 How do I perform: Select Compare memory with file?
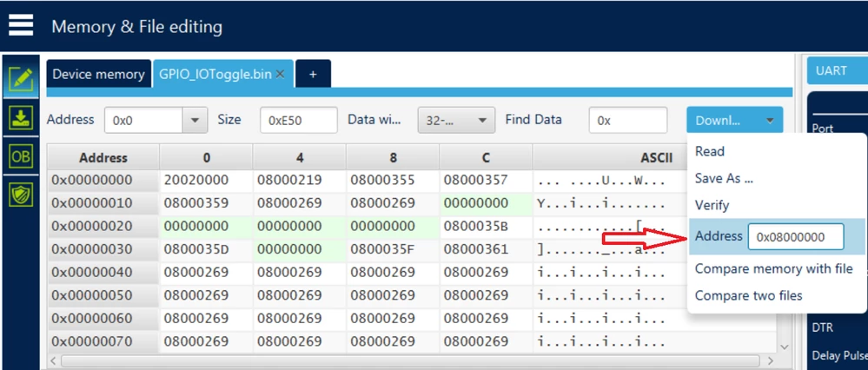tap(773, 268)
